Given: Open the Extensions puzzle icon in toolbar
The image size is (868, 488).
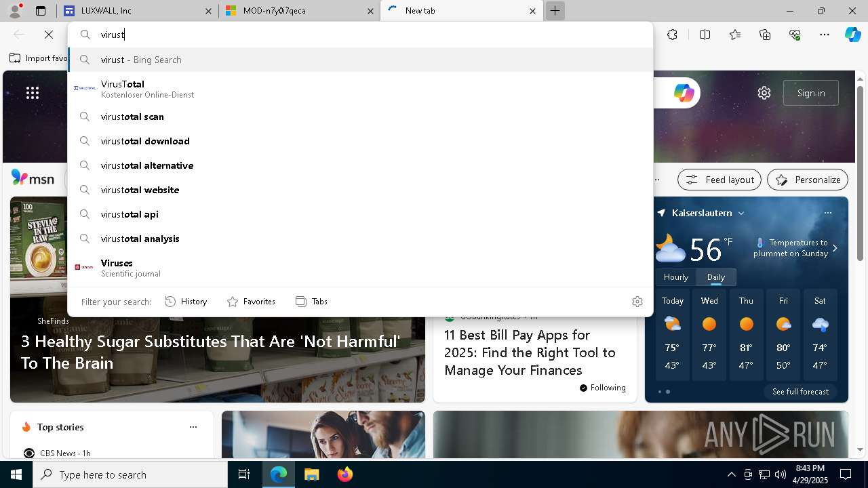Looking at the screenshot, I should pyautogui.click(x=672, y=35).
